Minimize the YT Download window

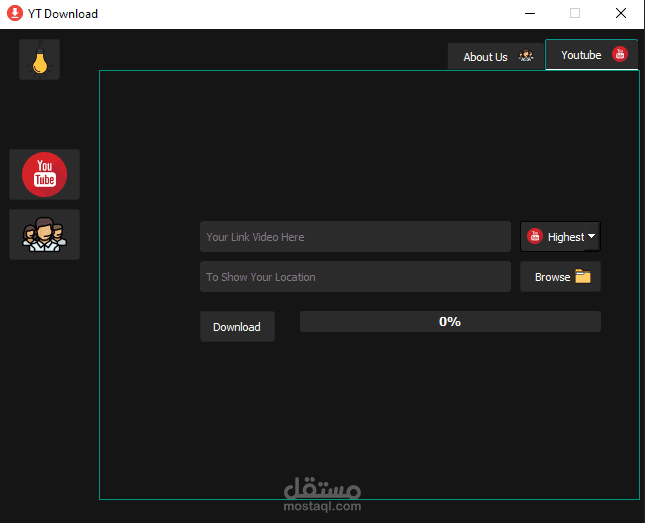pyautogui.click(x=530, y=14)
